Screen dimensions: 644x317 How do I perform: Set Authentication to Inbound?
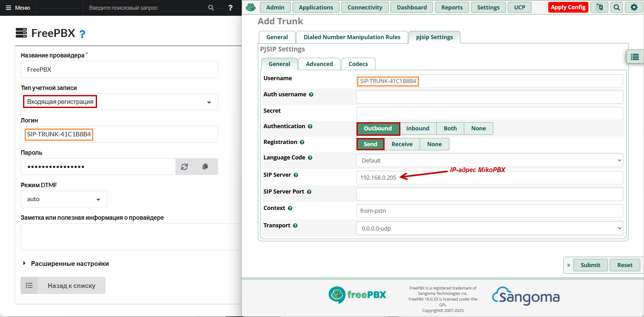417,129
